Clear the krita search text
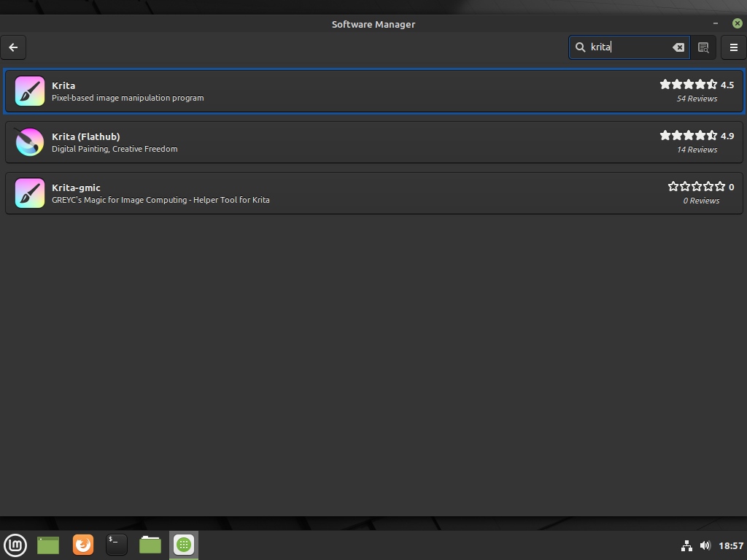747x560 pixels. click(678, 47)
